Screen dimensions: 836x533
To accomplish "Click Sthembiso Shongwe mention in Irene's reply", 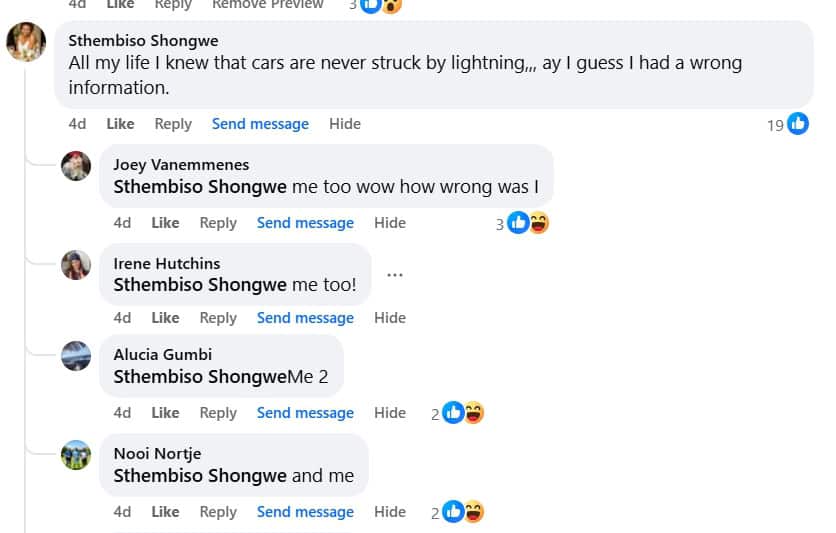I will [x=200, y=285].
